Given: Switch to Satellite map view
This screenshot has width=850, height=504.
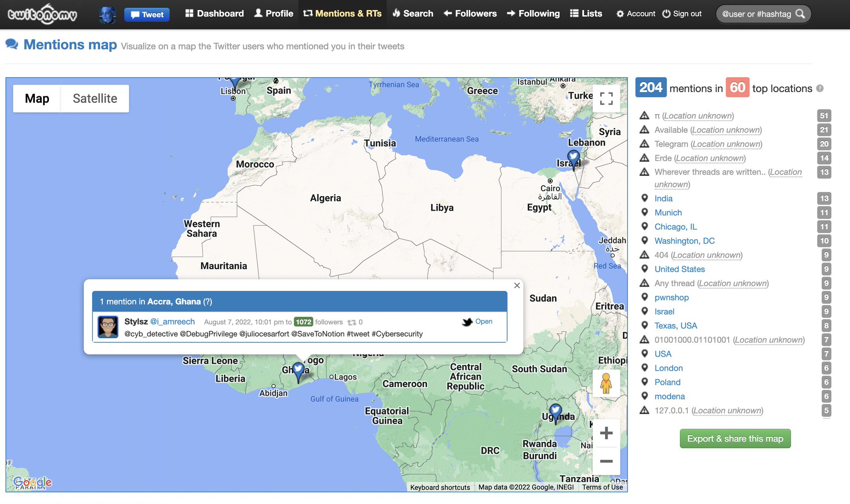Looking at the screenshot, I should [95, 98].
